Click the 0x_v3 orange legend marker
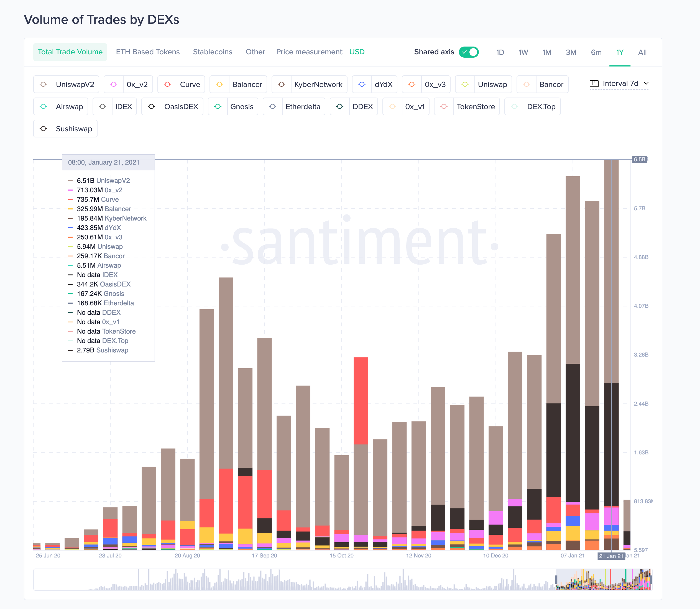700x609 pixels. 412,84
